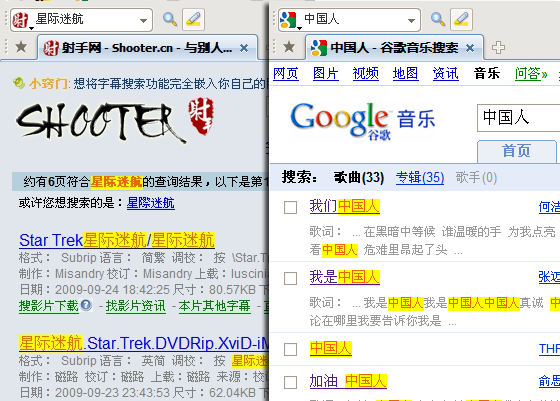Image resolution: width=560 pixels, height=401 pixels.
Task: Click the bookmark star in right window
Action: (289, 46)
